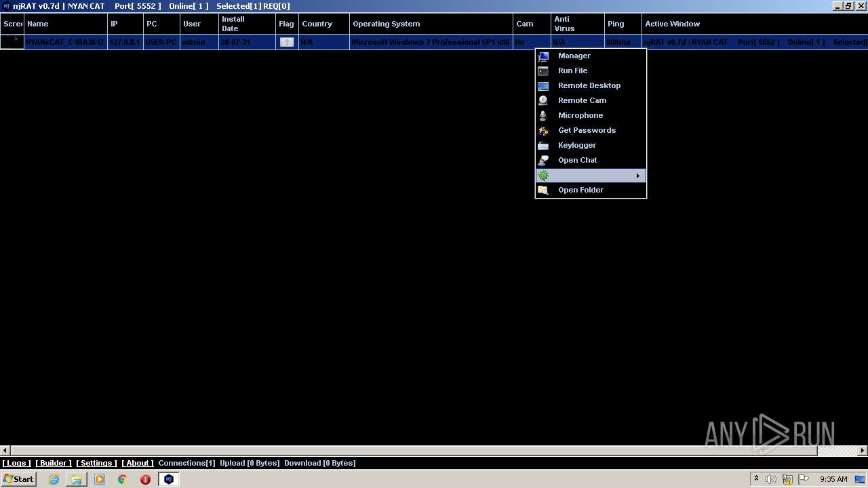868x488 pixels.
Task: Select Manager from the context menu
Action: pyautogui.click(x=574, y=56)
